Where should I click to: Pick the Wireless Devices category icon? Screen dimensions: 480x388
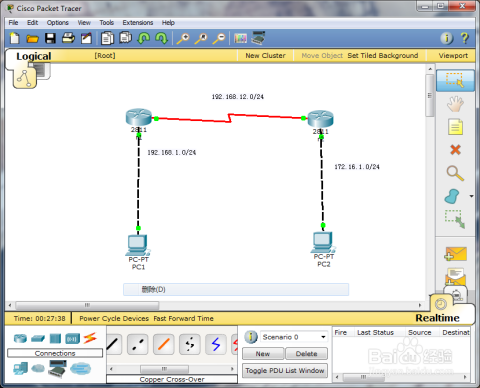point(73,339)
